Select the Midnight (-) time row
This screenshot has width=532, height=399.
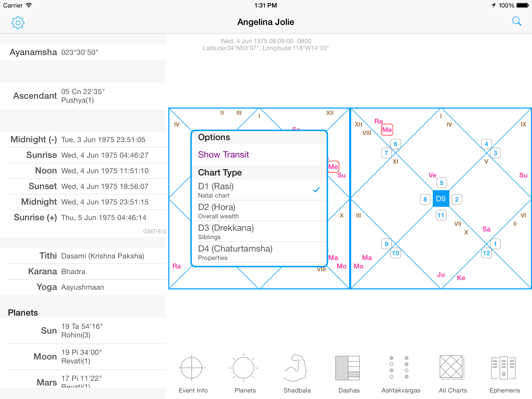(83, 140)
